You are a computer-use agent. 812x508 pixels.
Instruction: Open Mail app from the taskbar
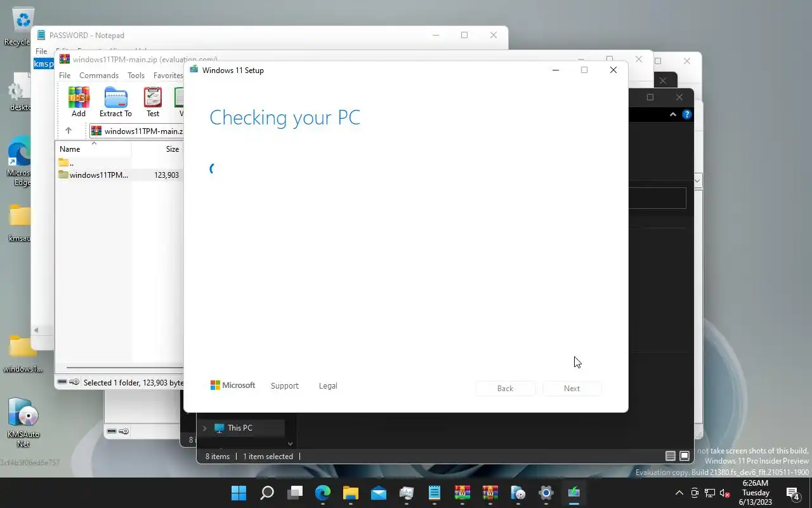(379, 493)
